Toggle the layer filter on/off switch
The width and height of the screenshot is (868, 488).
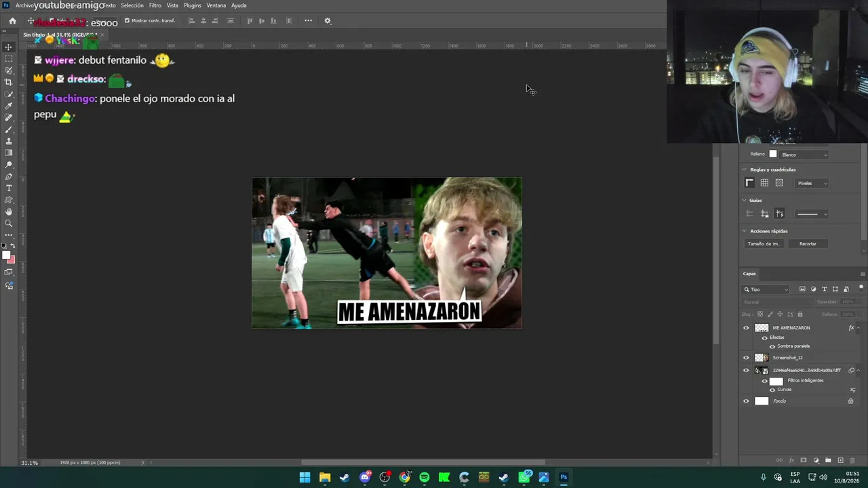pos(861,288)
